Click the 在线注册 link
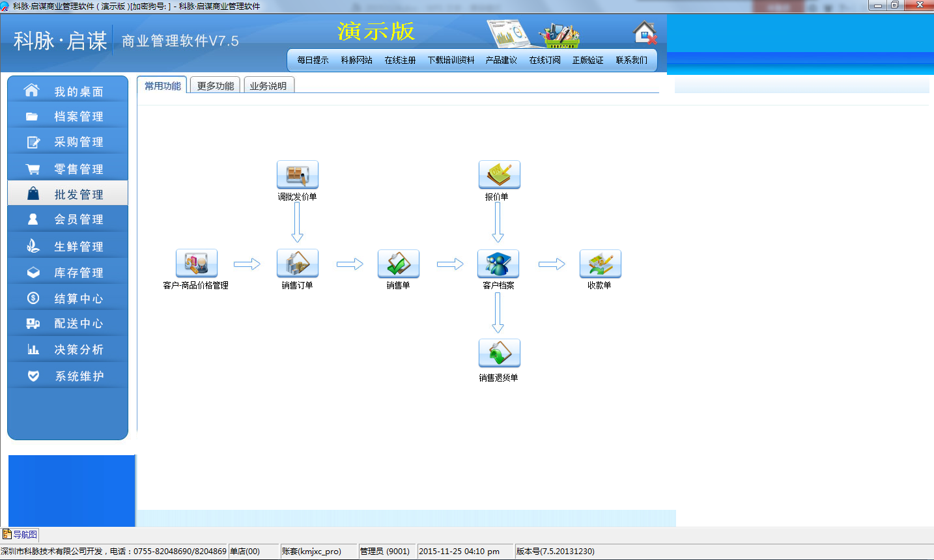Screen dimensions: 934x560 tap(400, 60)
